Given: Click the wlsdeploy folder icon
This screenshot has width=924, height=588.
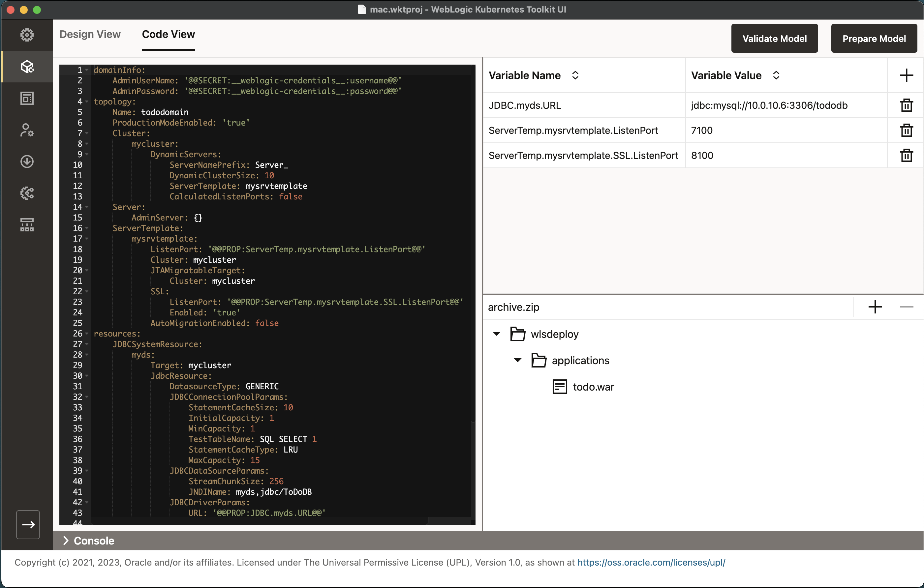Looking at the screenshot, I should coord(518,334).
